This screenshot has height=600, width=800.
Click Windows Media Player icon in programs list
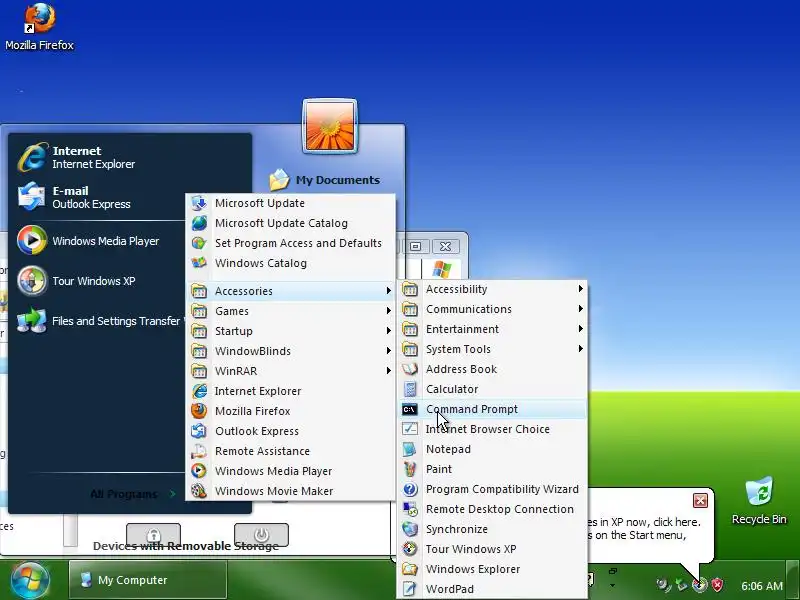pyautogui.click(x=199, y=471)
